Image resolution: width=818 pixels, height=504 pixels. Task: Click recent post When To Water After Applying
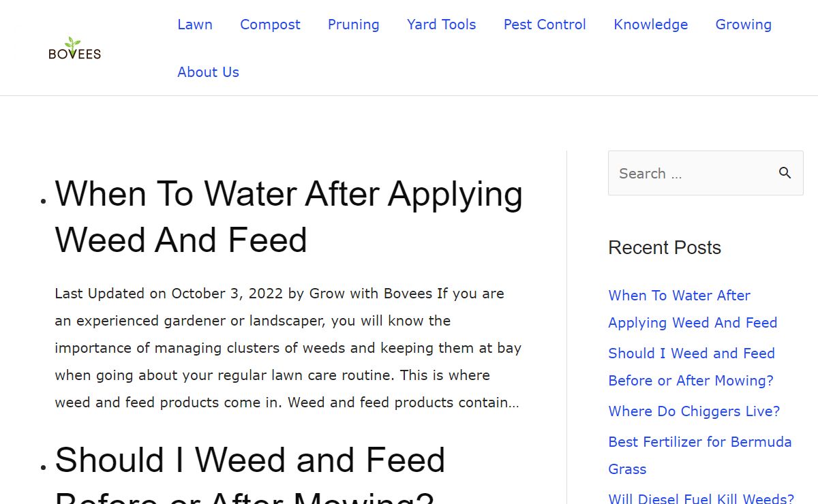[693, 309]
